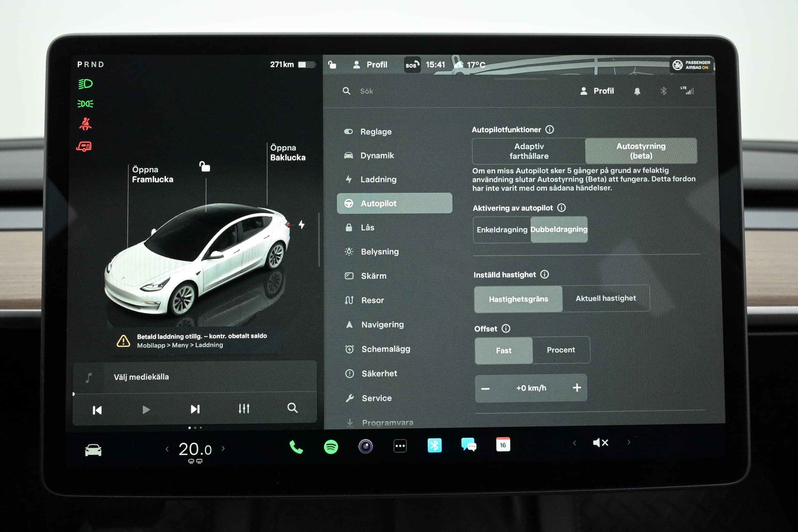The width and height of the screenshot is (798, 532).
Task: Open Profil in the top status bar
Action: pyautogui.click(x=370, y=64)
